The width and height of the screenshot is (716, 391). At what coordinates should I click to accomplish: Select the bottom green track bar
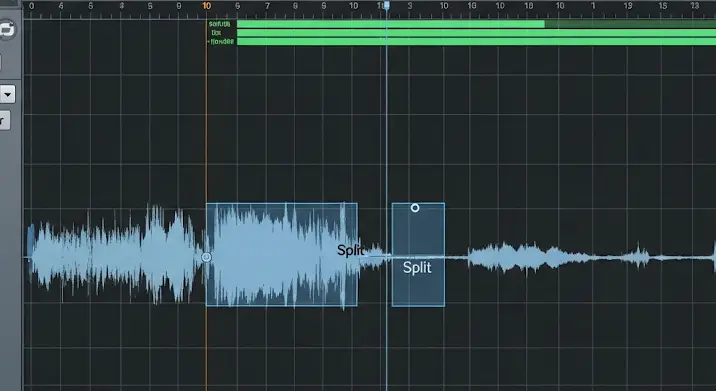pos(476,42)
